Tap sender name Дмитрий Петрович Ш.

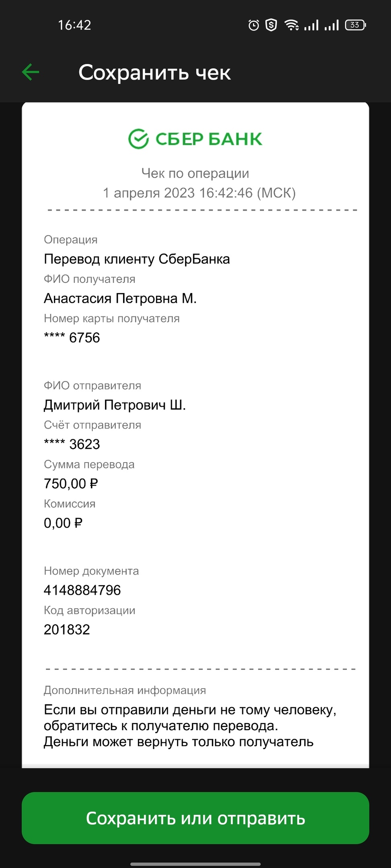pyautogui.click(x=115, y=405)
